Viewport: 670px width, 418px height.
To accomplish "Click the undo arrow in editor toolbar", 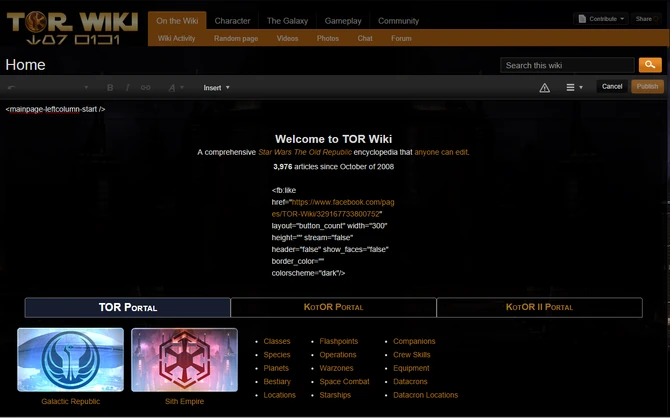I will pyautogui.click(x=12, y=87).
